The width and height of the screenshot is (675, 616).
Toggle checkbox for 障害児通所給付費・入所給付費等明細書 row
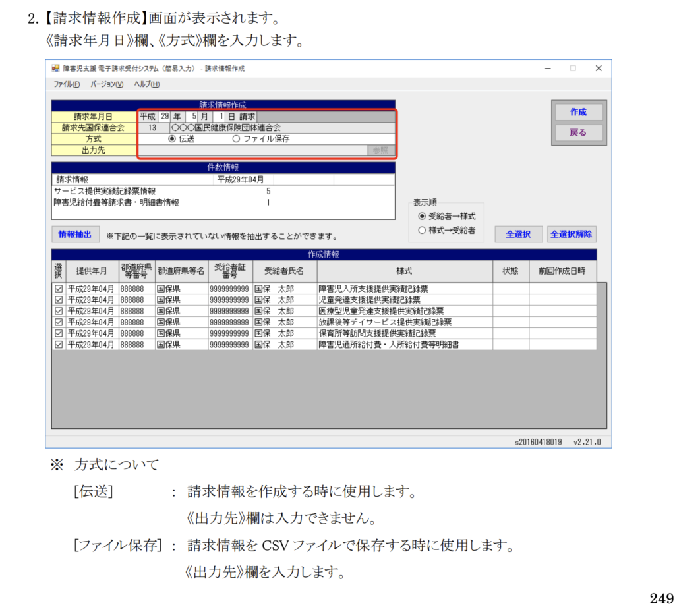click(59, 345)
